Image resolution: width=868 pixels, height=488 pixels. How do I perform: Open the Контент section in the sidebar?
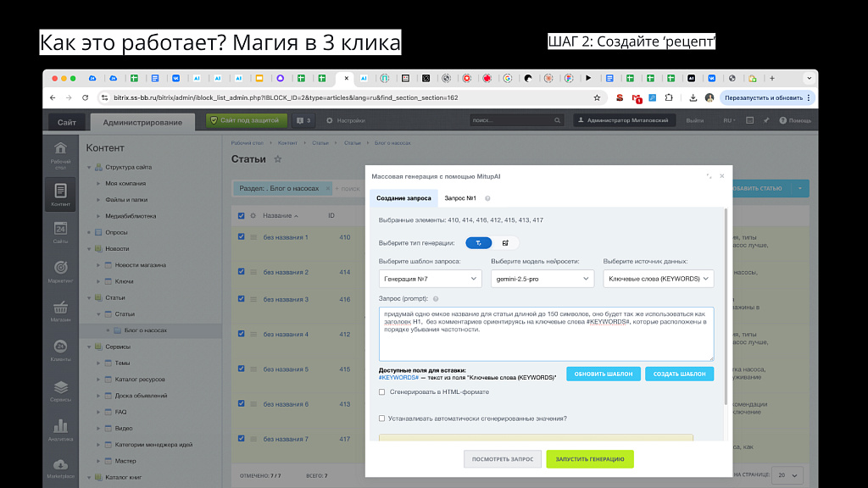point(60,194)
